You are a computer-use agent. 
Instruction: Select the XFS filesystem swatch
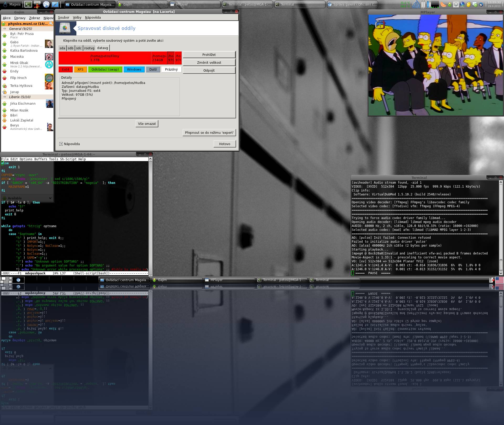tap(80, 70)
